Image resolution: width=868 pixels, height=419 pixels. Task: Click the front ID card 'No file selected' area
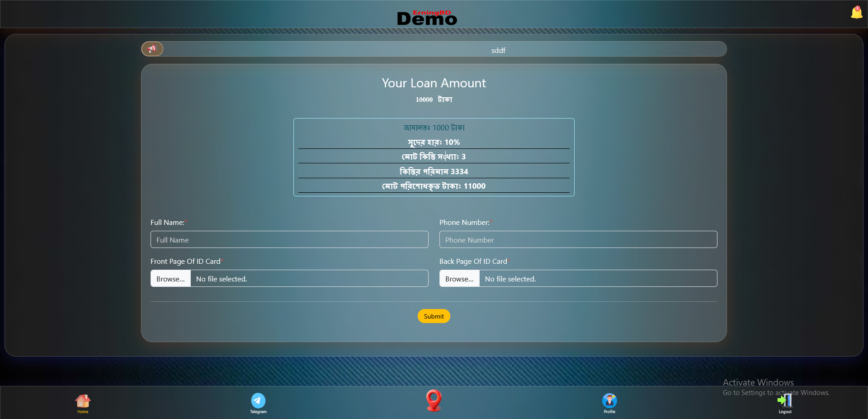309,279
